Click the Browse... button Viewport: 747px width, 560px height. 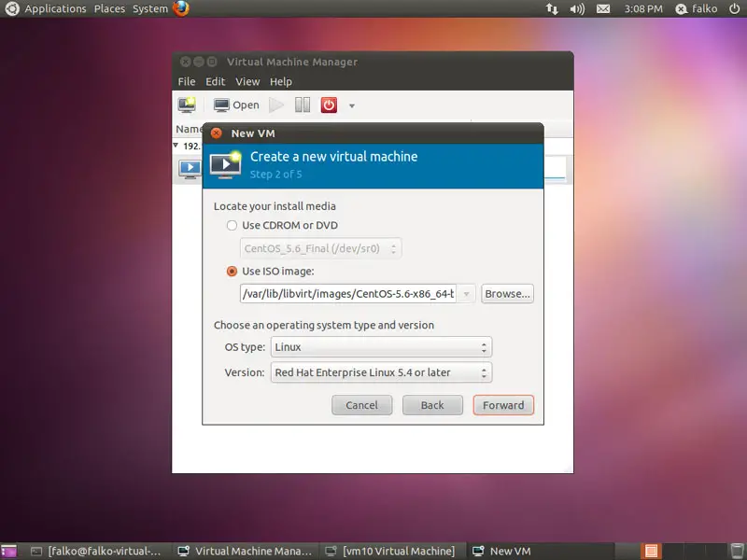(507, 294)
